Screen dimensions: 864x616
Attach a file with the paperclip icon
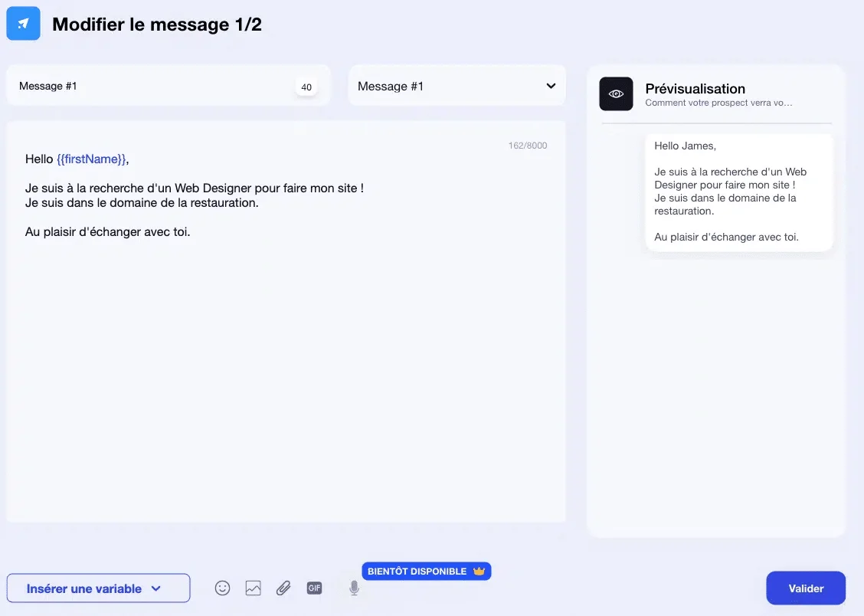(x=283, y=588)
